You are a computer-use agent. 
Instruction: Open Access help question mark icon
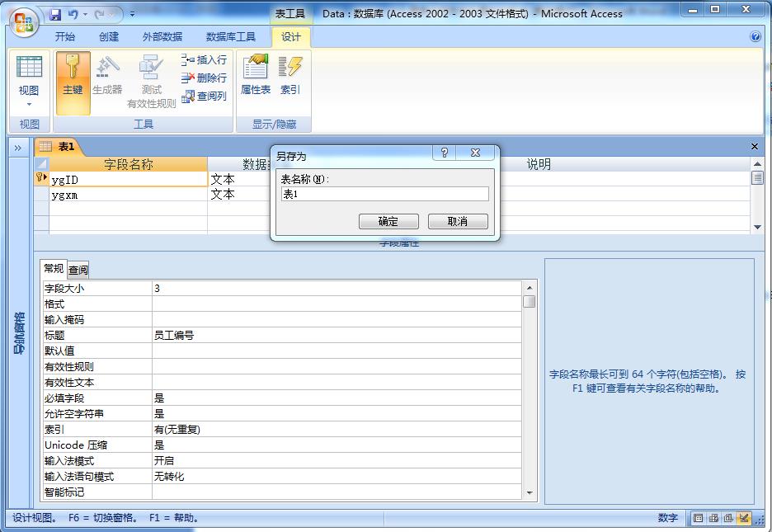(x=756, y=37)
